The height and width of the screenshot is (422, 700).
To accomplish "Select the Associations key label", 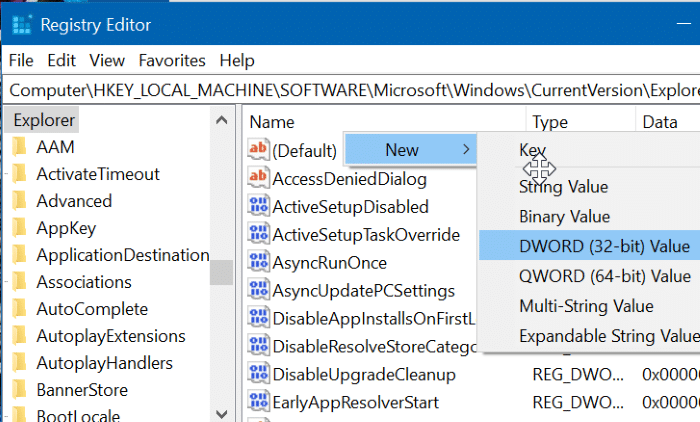I will pyautogui.click(x=84, y=282).
